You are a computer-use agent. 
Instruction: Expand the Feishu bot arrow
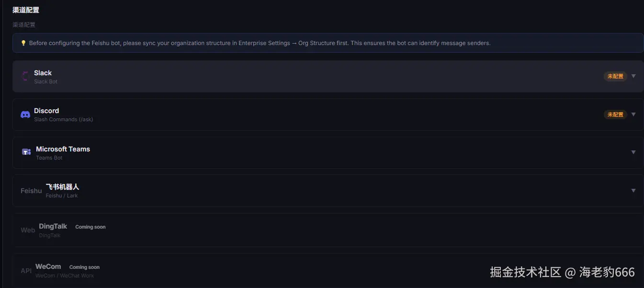pos(633,191)
